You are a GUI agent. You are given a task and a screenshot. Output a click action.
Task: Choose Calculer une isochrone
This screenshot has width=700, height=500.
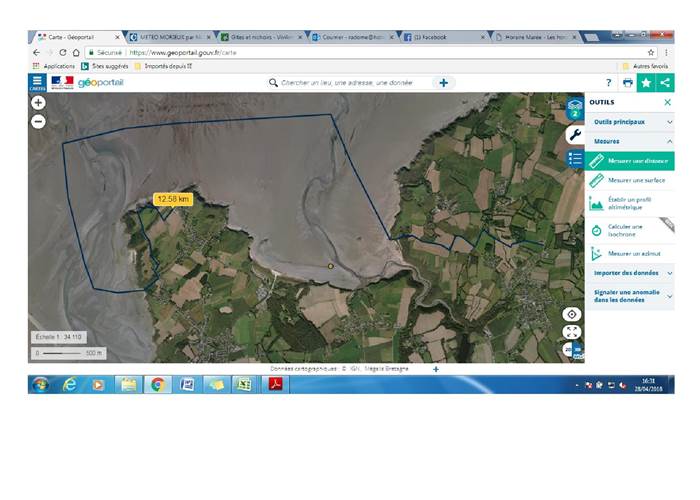point(629,229)
